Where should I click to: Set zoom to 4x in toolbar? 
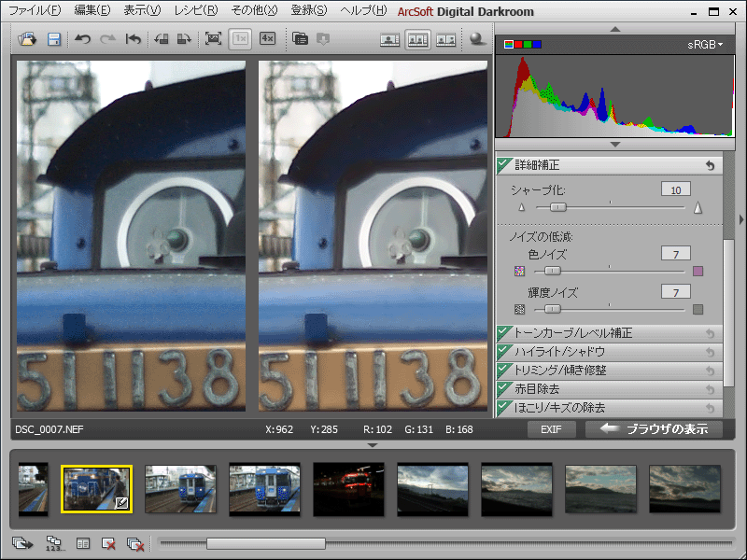point(267,39)
